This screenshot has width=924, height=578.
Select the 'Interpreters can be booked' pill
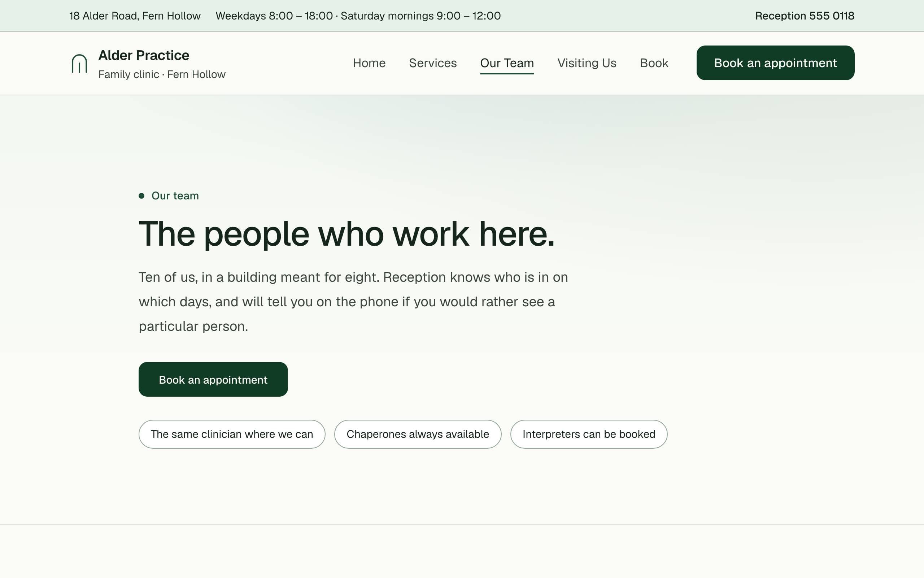click(x=589, y=434)
